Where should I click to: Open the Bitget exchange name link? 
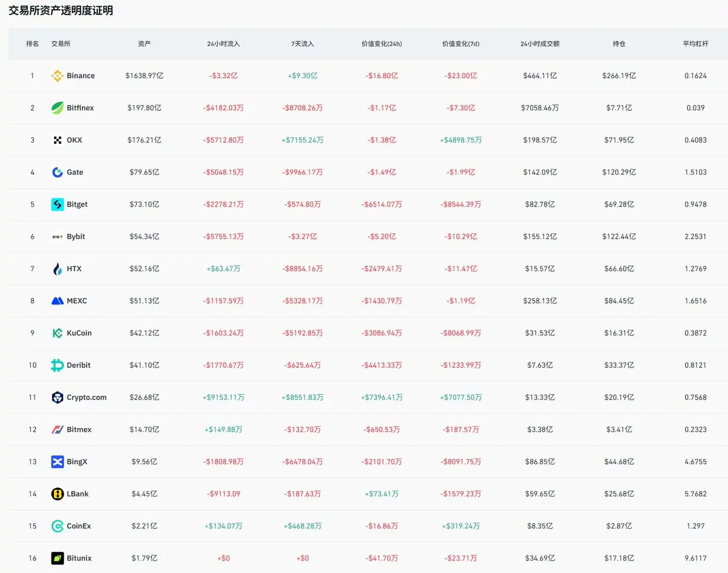[77, 204]
